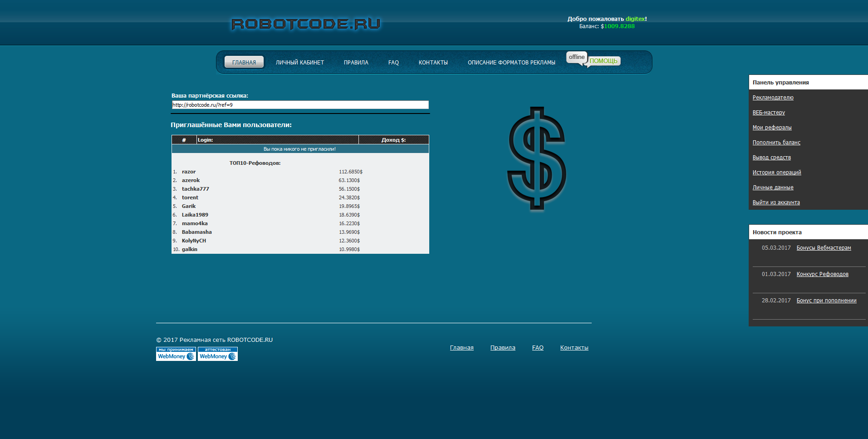This screenshot has width=868, height=439.
Task: Click the 'мы принимаем WebMoney' badge
Action: click(x=176, y=354)
